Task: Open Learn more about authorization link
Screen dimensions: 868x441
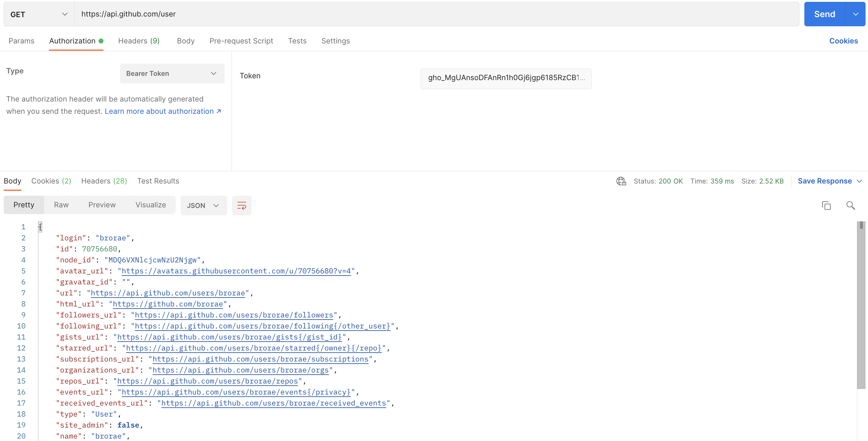Action: [x=163, y=111]
